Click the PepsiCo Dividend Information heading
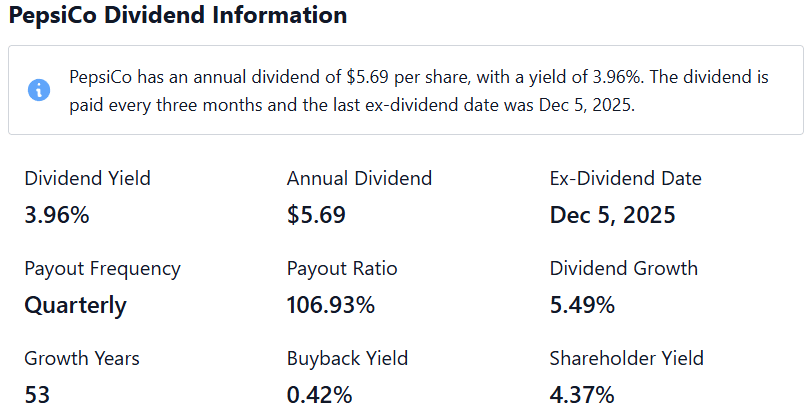Screen dimensions: 807x415 point(178,15)
